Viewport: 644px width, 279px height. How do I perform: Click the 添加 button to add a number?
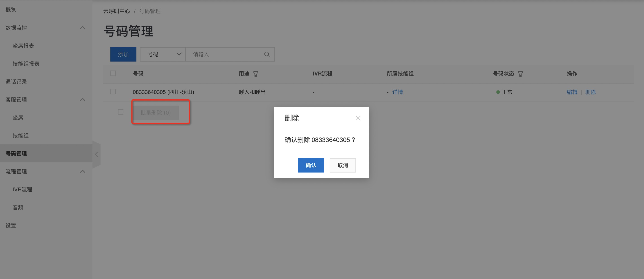point(123,54)
